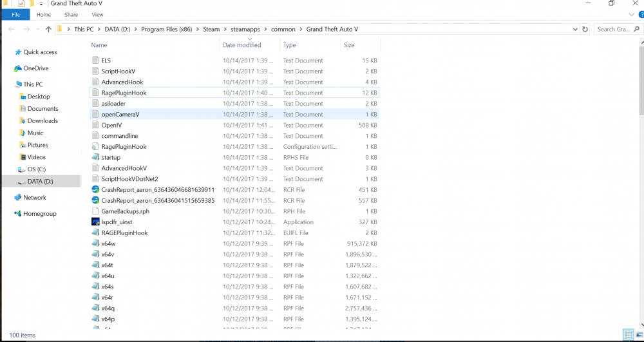644x342 pixels.
Task: Select CrashReport_aaron_636436046681639911 file icon
Action: point(95,190)
